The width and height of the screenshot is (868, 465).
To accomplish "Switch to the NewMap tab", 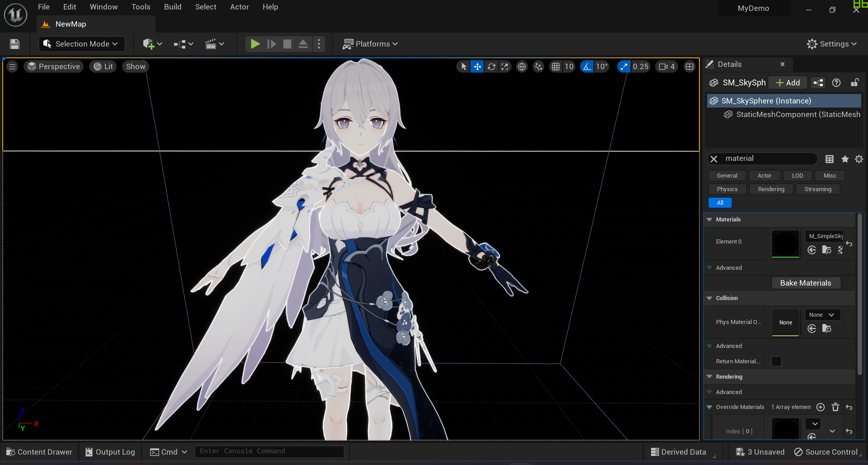I will [96, 24].
